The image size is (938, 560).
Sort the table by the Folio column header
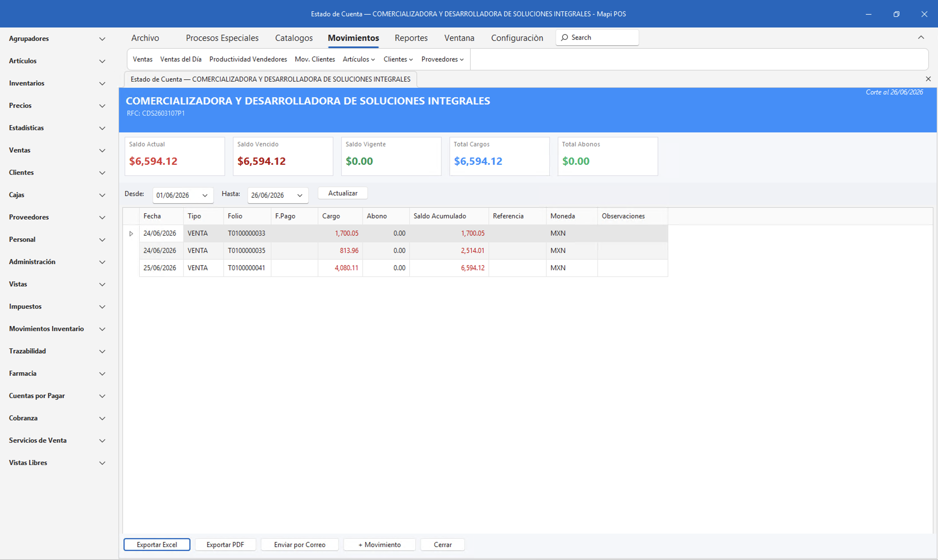coord(247,216)
